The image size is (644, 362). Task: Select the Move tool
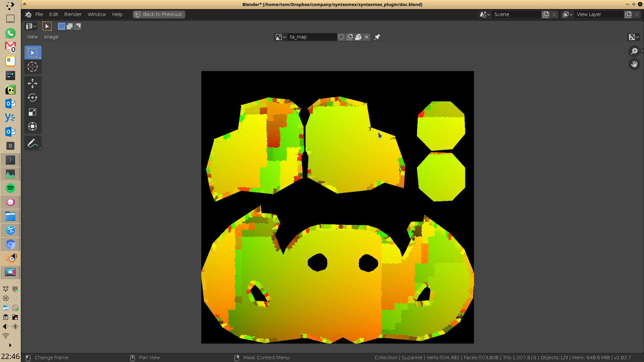point(33,83)
